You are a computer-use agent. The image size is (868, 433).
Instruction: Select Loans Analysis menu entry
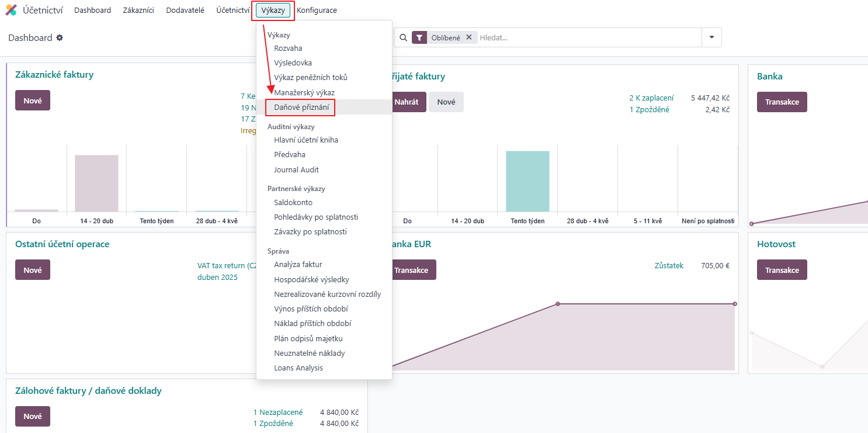click(298, 368)
